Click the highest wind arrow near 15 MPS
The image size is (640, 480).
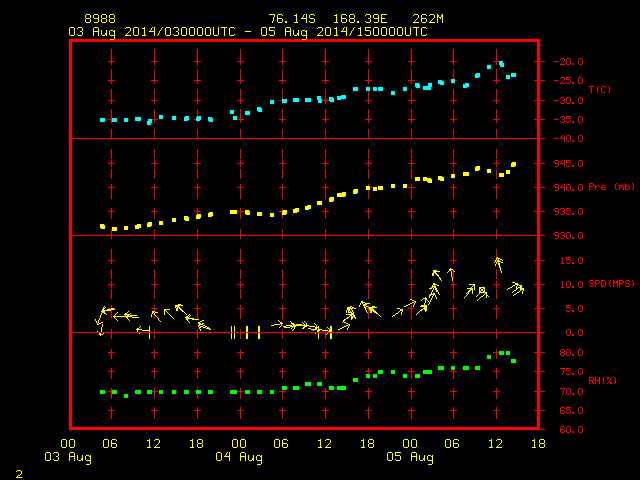pos(498,264)
